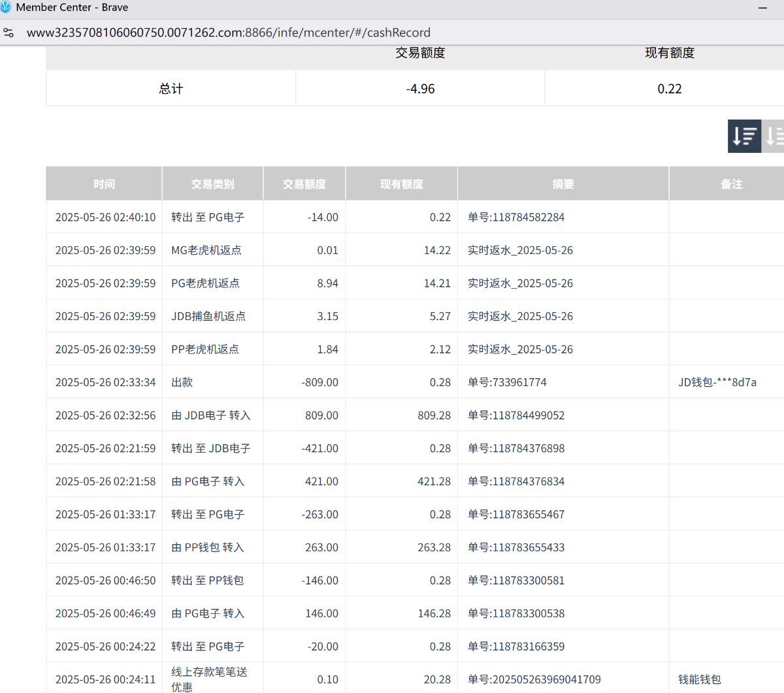Click the 出款 transaction type cell
The width and height of the screenshot is (784, 693).
182,383
